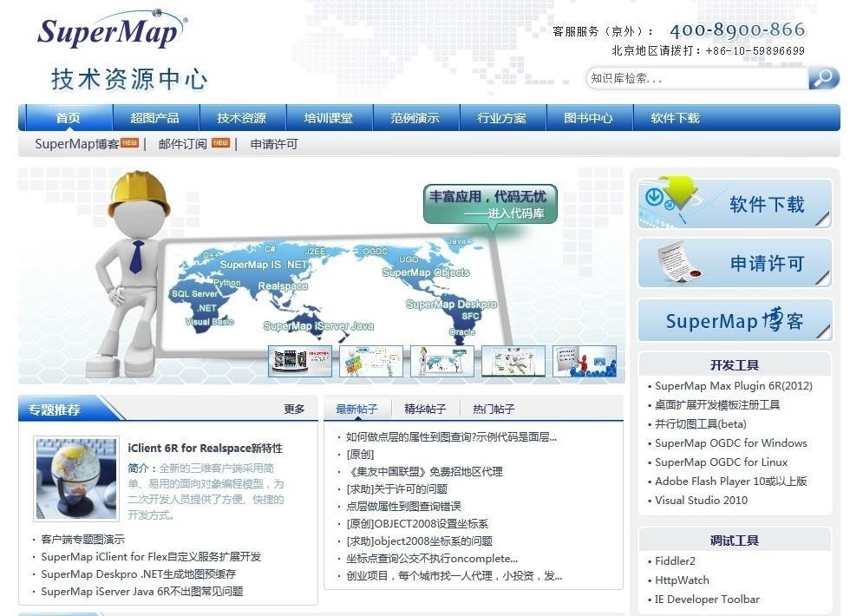Viewport: 850px width, 616px height.
Task: Click 更多 in the 专题推荐 header
Action: coord(294,409)
